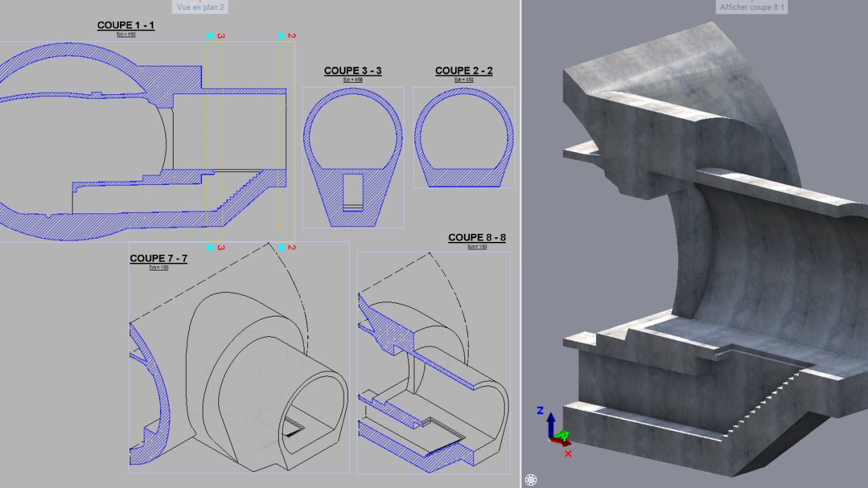This screenshot has width=868, height=488.
Task: Click the COUPE 7 - 7 heading text
Action: [x=158, y=258]
